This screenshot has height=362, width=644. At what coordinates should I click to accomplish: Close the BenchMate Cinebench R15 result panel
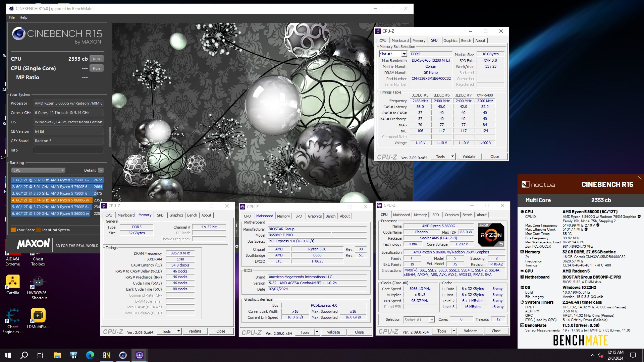point(639,178)
